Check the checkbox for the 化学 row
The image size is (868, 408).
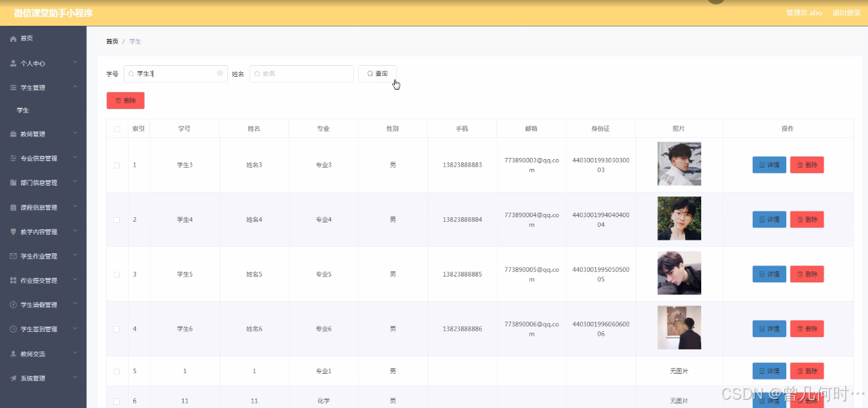pos(117,401)
